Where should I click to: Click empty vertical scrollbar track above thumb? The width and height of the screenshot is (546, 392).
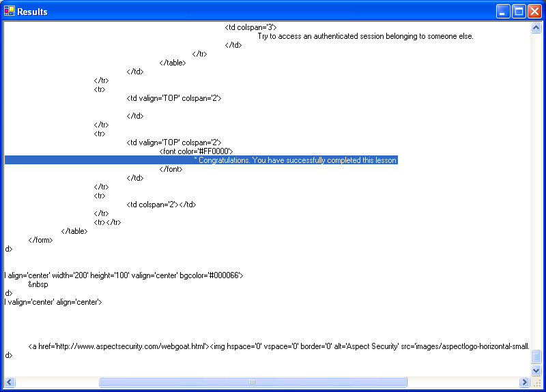pos(536,191)
